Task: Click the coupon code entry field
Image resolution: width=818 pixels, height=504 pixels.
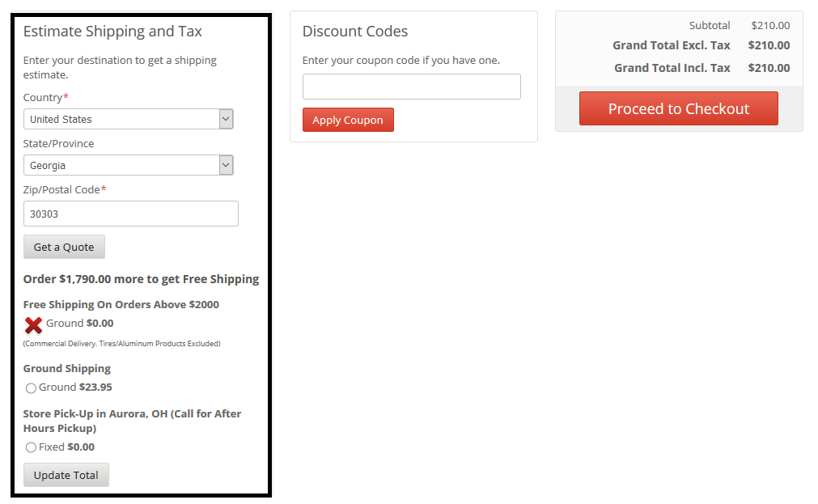Action: click(x=411, y=87)
